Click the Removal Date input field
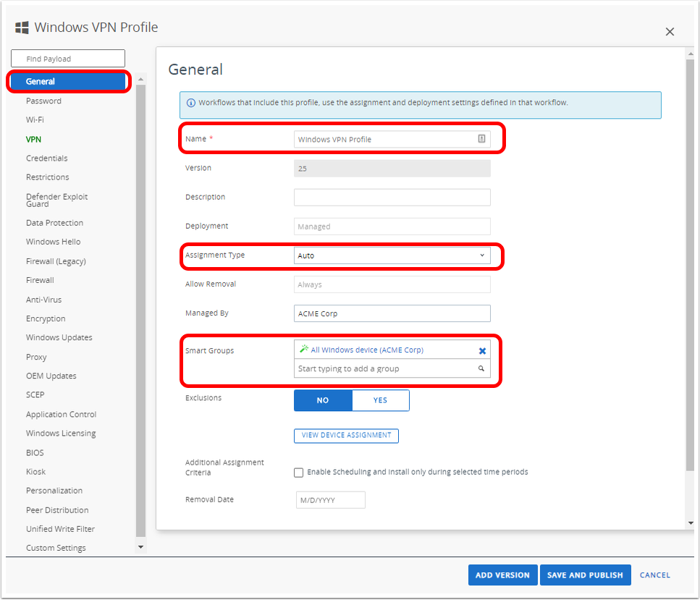 [330, 500]
